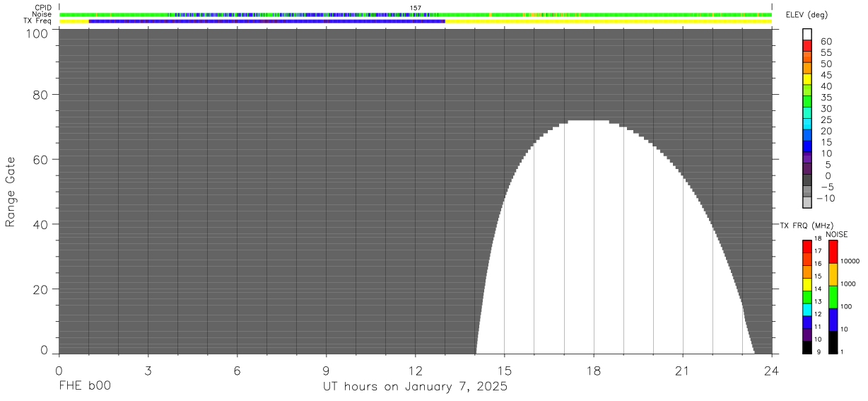Select the green NOISE swatch beside 100
The width and height of the screenshot is (868, 401).
[833, 297]
